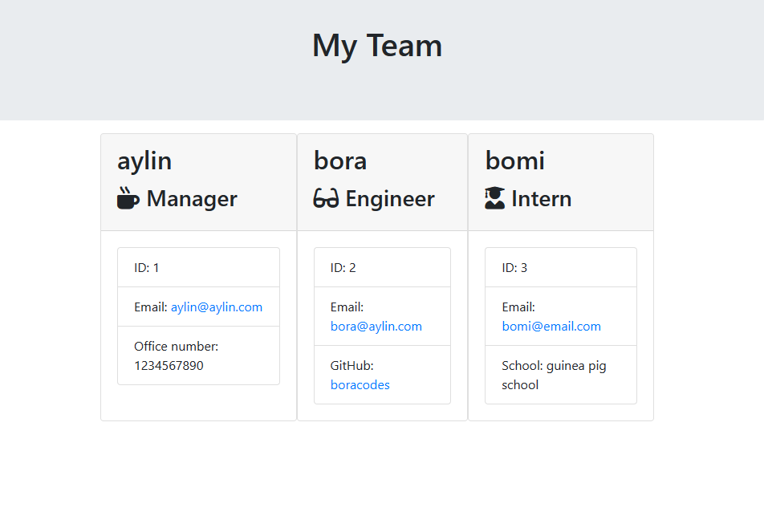
Task: Open the aylin@aylin.com email link
Action: click(217, 307)
